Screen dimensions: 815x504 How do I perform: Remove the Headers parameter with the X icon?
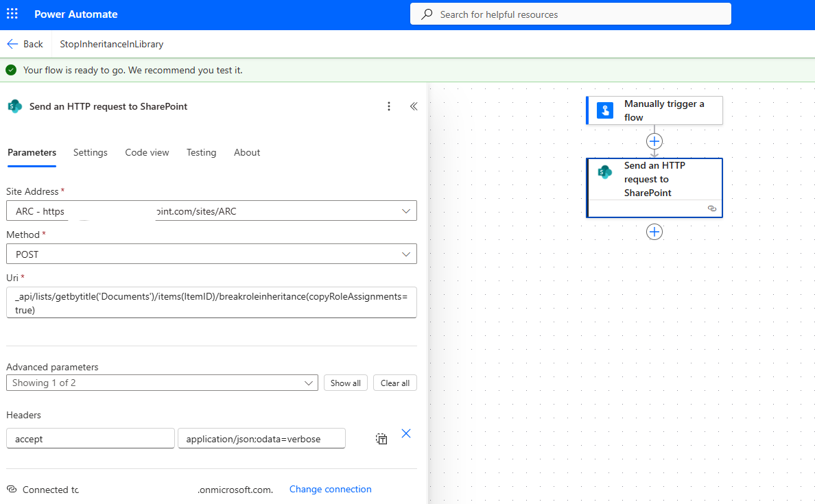pyautogui.click(x=406, y=433)
